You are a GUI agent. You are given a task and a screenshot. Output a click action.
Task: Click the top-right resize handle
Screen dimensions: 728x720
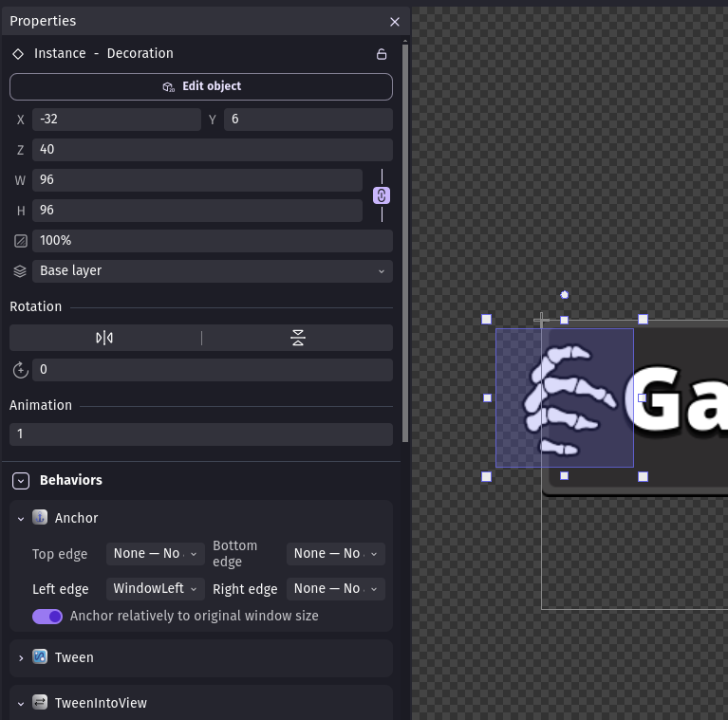coord(643,319)
